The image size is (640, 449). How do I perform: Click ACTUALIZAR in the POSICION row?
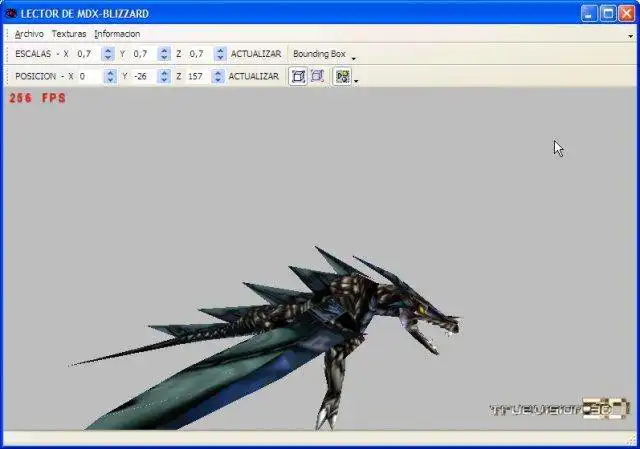(253, 76)
